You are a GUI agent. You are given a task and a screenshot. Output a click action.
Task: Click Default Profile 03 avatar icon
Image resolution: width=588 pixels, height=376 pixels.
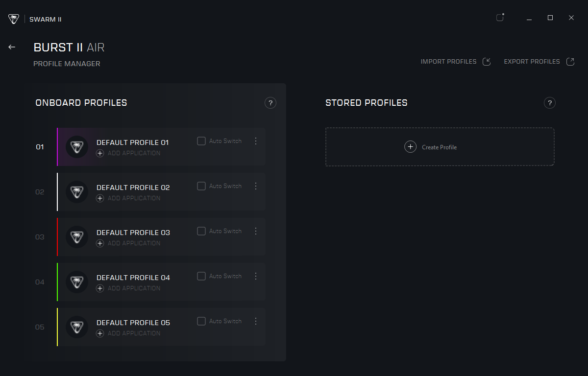[x=77, y=237]
